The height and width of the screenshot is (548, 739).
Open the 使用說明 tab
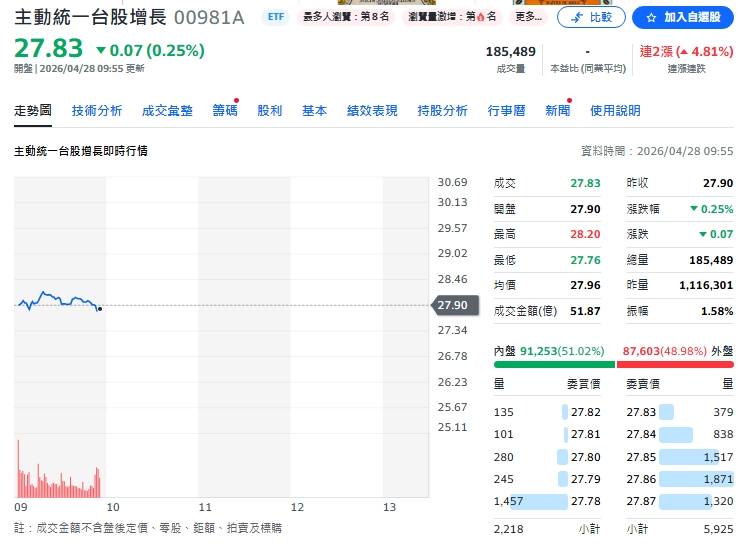coord(615,111)
